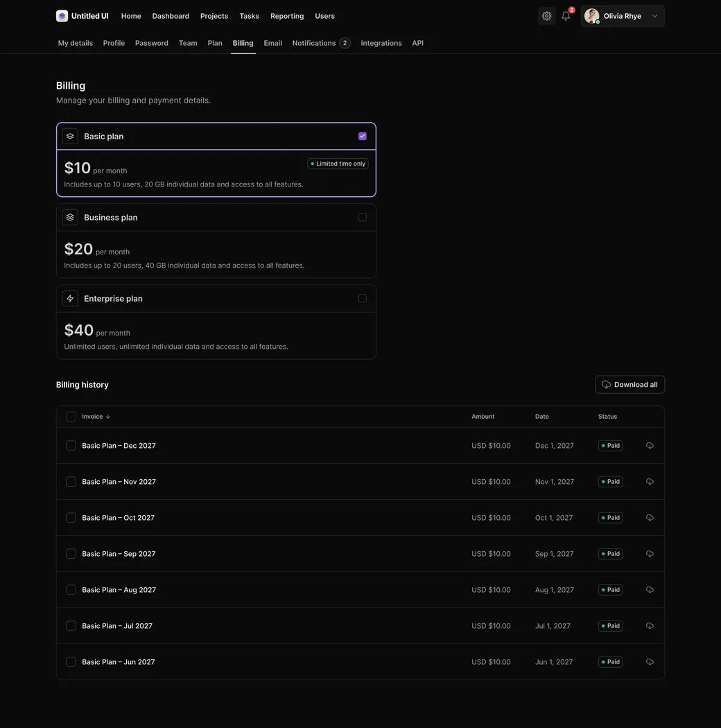The height and width of the screenshot is (728, 721).
Task: Download the Nov 2027 invoice via cloud icon
Action: point(650,481)
